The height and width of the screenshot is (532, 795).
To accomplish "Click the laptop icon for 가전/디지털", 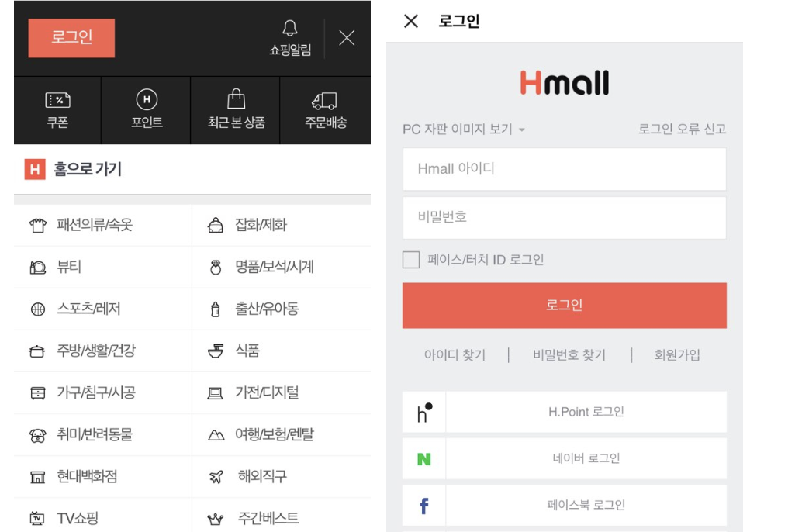I will [215, 393].
